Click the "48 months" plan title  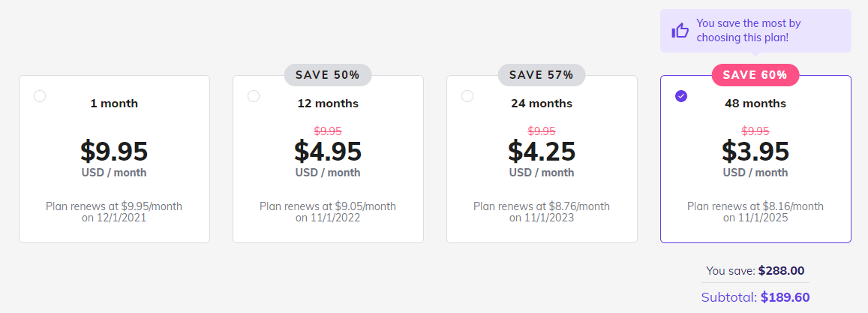point(755,104)
